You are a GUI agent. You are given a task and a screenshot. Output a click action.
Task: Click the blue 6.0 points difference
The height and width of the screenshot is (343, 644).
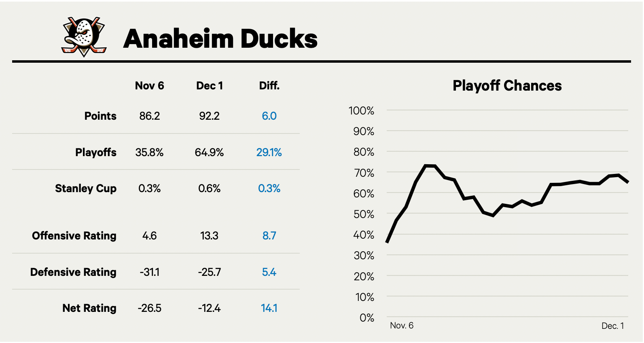[269, 116]
